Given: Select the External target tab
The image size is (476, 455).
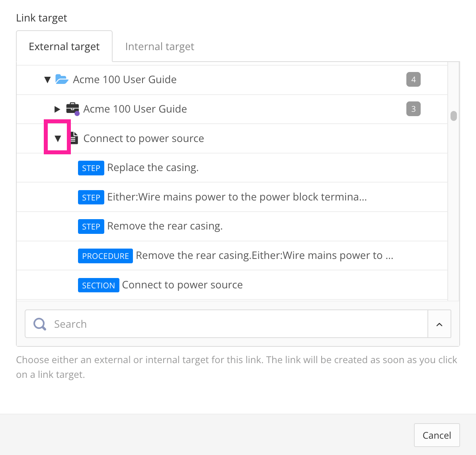Looking at the screenshot, I should point(64,47).
